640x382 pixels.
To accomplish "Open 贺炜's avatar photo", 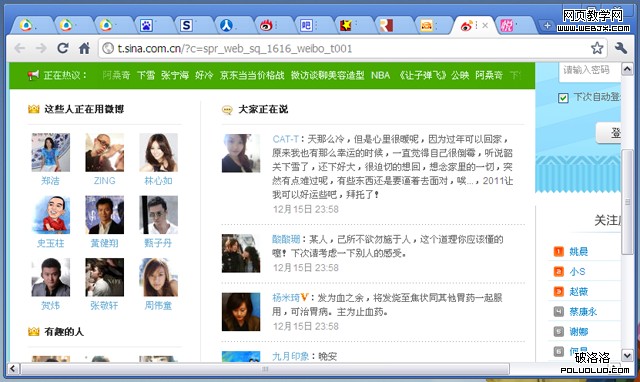I will click(x=51, y=277).
